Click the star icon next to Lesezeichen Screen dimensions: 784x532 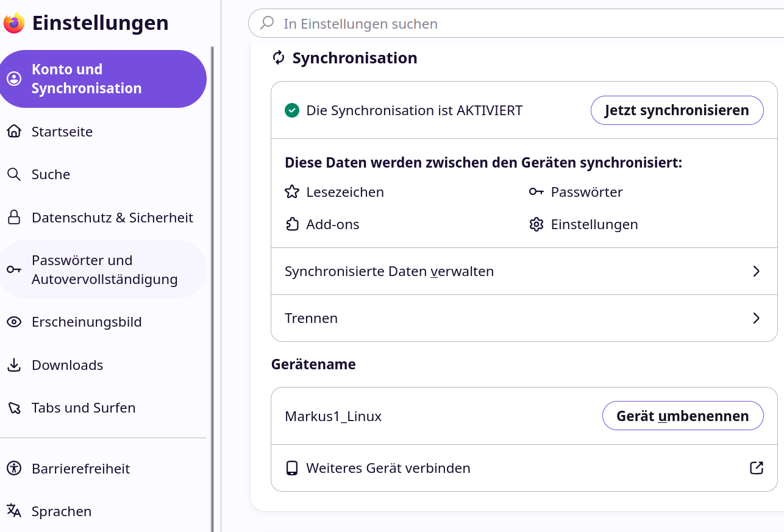pos(292,192)
